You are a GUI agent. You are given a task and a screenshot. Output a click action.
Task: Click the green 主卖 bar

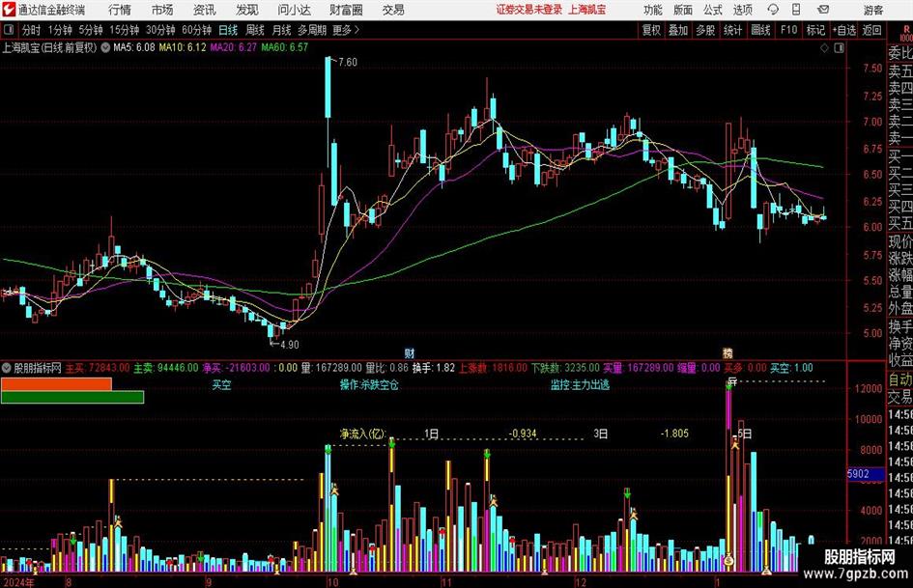[72, 398]
